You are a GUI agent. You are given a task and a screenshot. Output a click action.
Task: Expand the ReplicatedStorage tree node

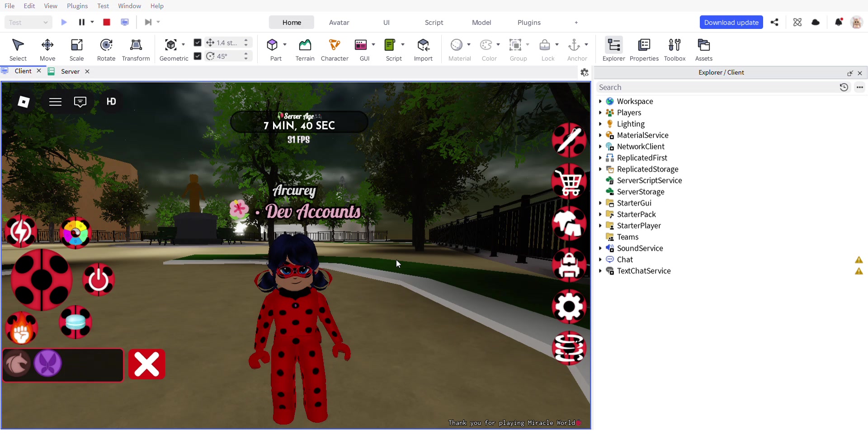[x=600, y=169]
